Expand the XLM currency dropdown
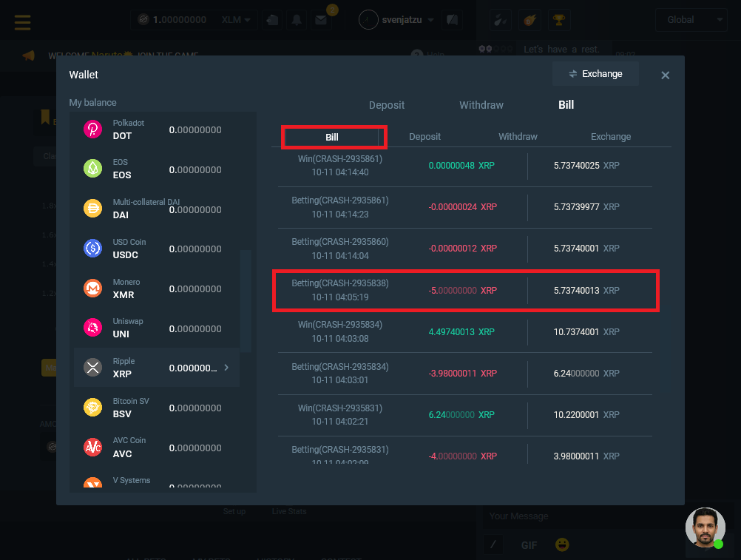The height and width of the screenshot is (560, 741). coord(237,20)
